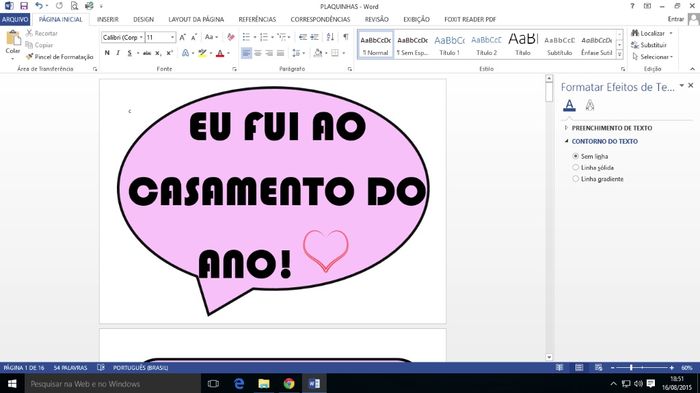
Task: Increase font size with large A
Action: pyautogui.click(x=182, y=37)
